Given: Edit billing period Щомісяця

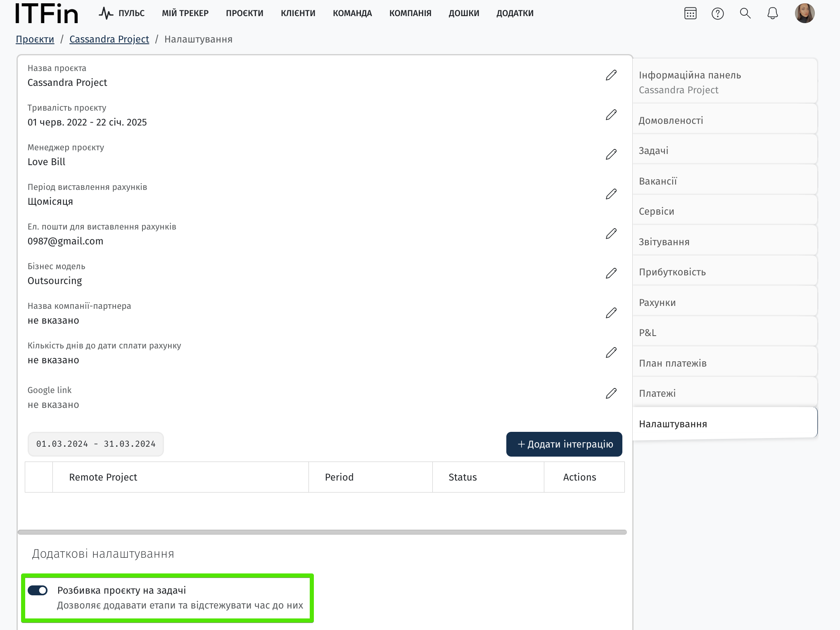Looking at the screenshot, I should tap(611, 194).
